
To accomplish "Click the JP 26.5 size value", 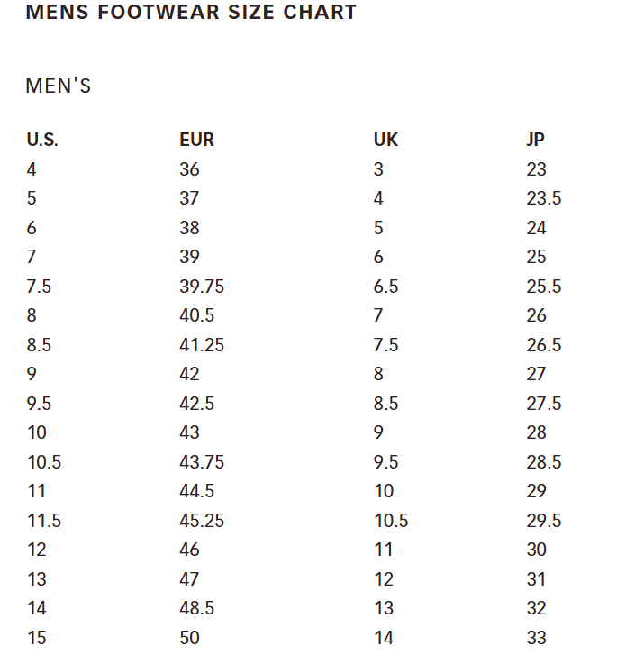I will (544, 345).
